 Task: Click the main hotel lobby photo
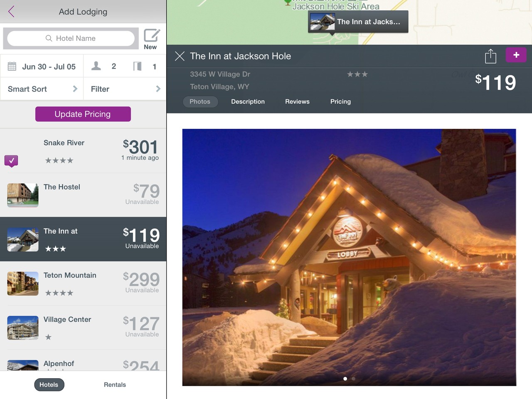coord(349,257)
